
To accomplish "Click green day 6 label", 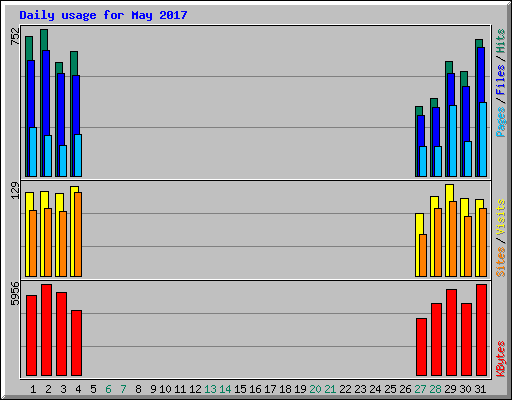I will click(x=108, y=389).
